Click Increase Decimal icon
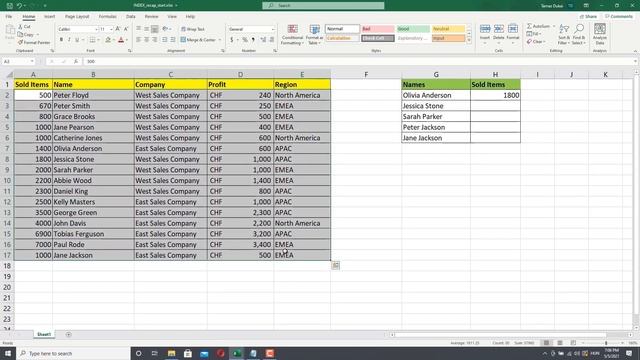The height and width of the screenshot is (360, 640). pyautogui.click(x=263, y=40)
